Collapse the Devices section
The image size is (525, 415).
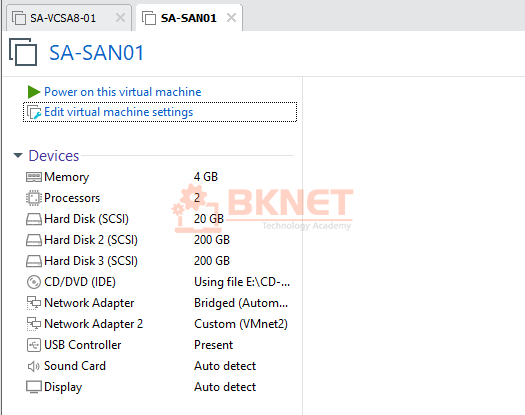(x=18, y=155)
